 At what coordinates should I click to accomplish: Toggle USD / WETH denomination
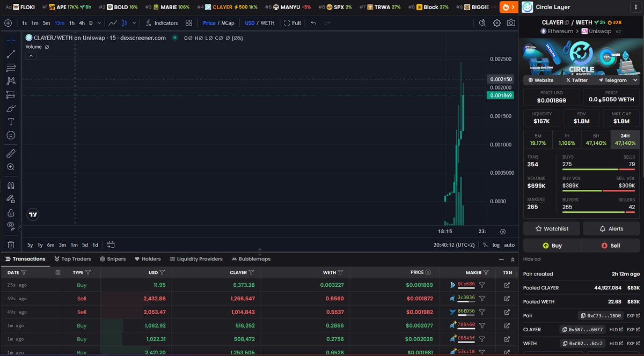259,23
